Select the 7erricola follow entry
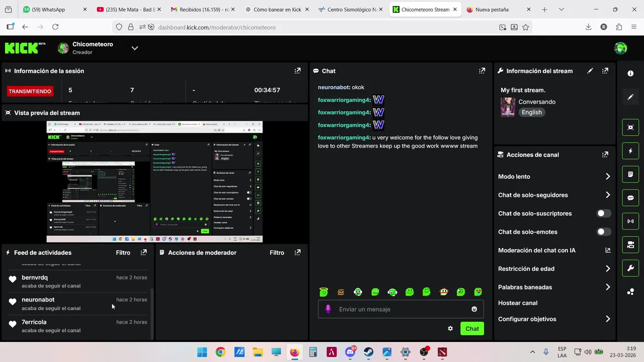The image size is (644, 362). tap(78, 326)
